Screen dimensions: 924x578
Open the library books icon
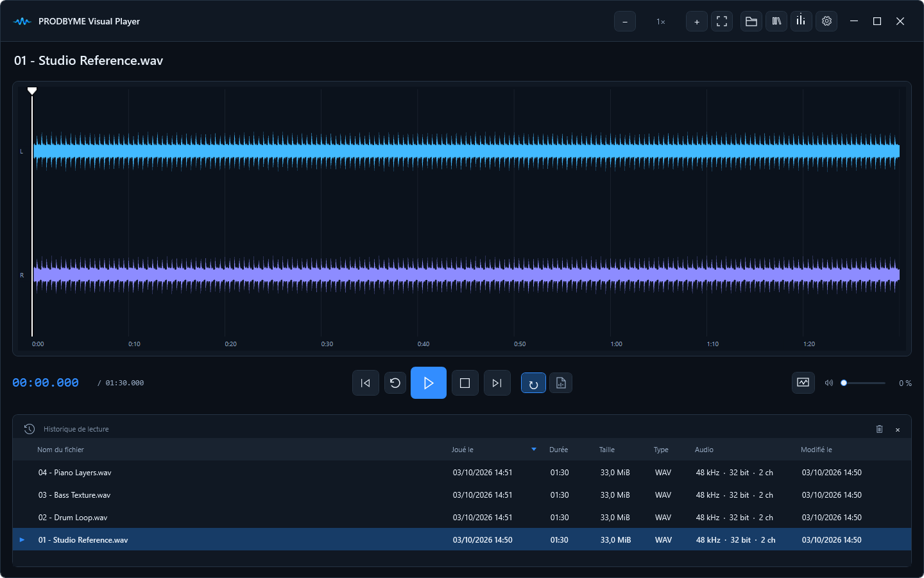(776, 21)
